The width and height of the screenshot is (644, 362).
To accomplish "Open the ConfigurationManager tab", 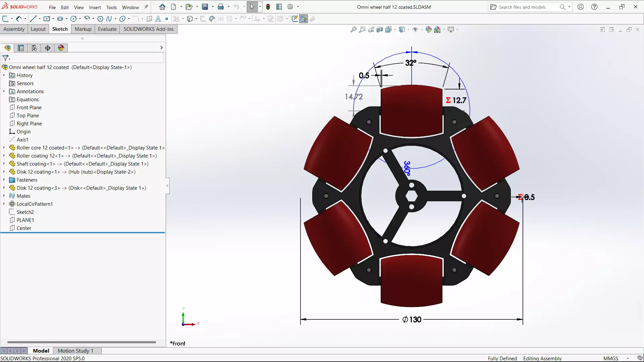I will pyautogui.click(x=34, y=48).
